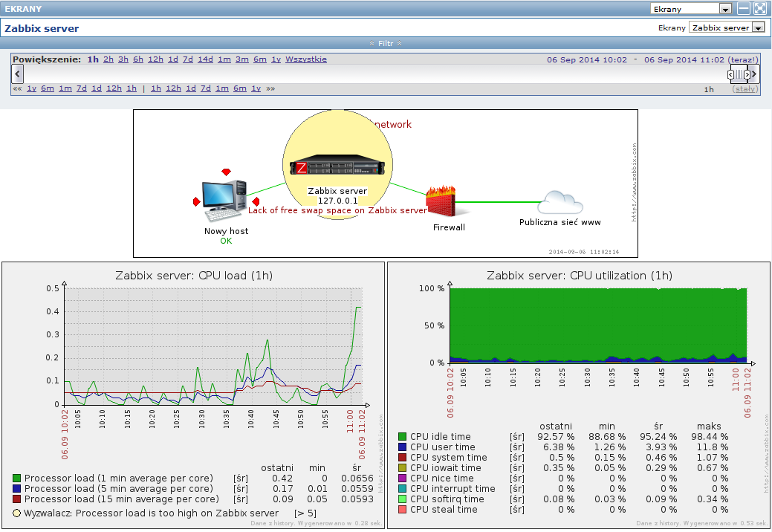Click left resize handle of time slider

730,75
